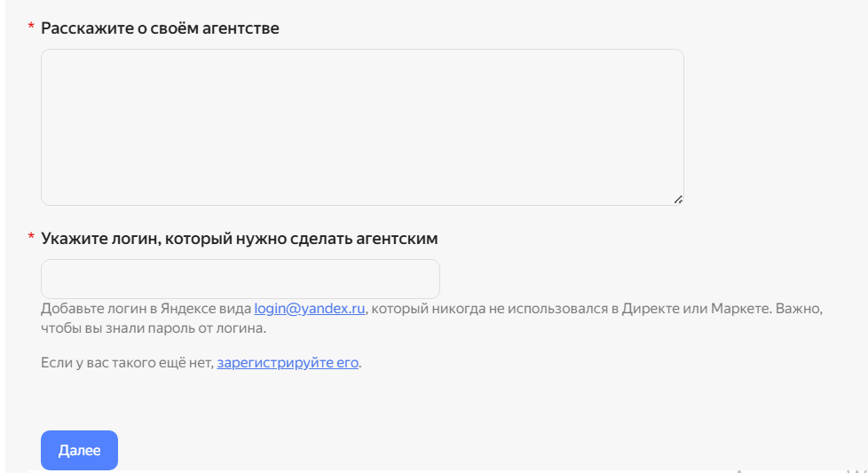This screenshot has height=473, width=868.
Task: Click the blue 'Далее' button
Action: pos(79,450)
